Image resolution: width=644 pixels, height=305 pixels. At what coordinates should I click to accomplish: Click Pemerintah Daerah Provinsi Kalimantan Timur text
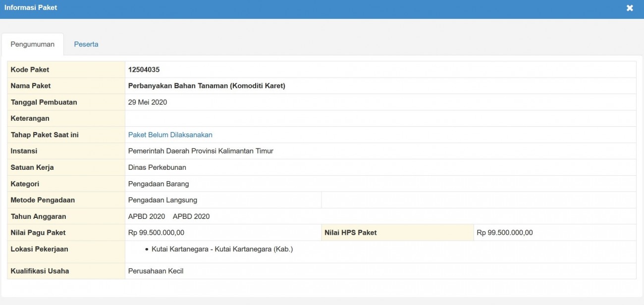pyautogui.click(x=201, y=151)
